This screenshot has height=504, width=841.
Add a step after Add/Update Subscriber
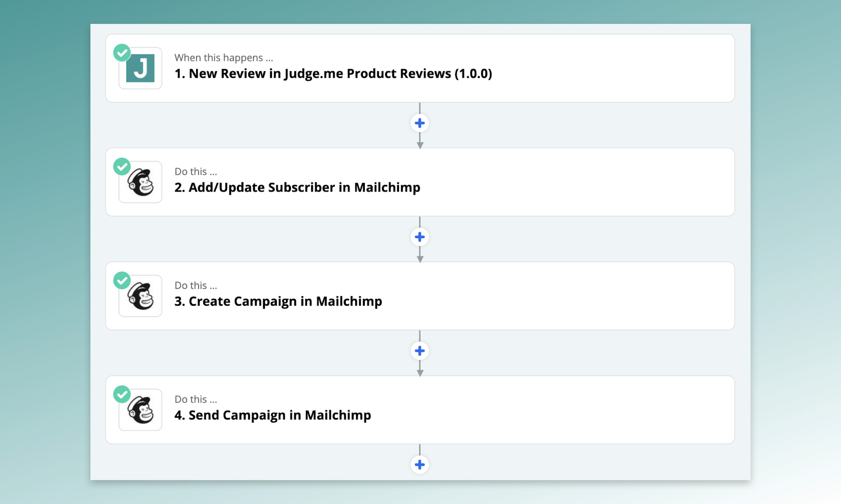420,237
